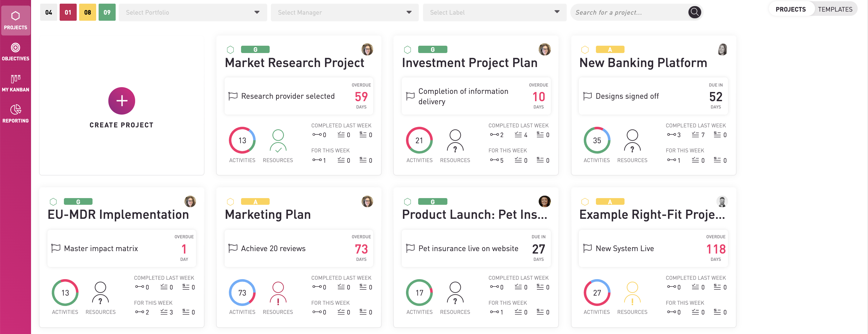This screenshot has width=868, height=334.
Task: Toggle the green 09 status filter
Action: tap(107, 12)
